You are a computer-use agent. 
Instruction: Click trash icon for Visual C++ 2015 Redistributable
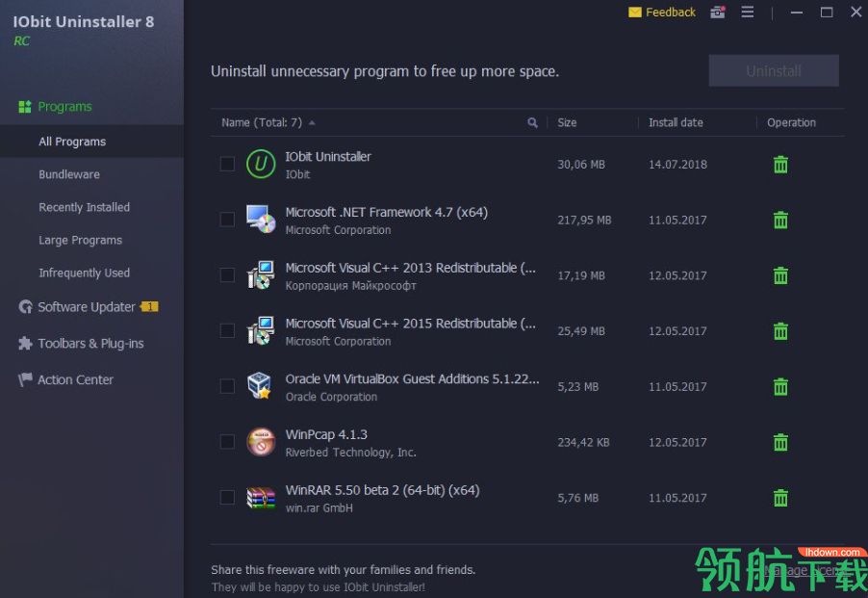click(780, 331)
